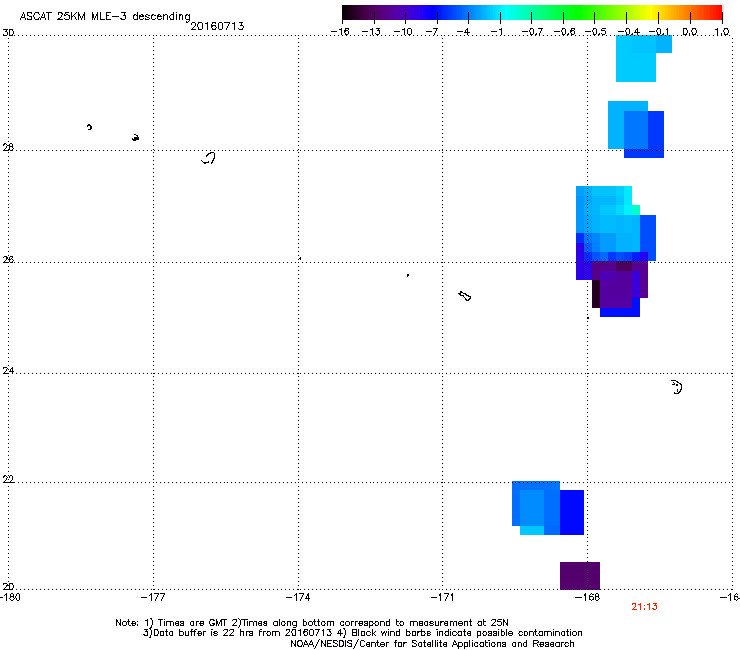This screenshot has width=740, height=650.
Task: Click the NOAA/NESDIS credit line
Action: click(x=432, y=644)
